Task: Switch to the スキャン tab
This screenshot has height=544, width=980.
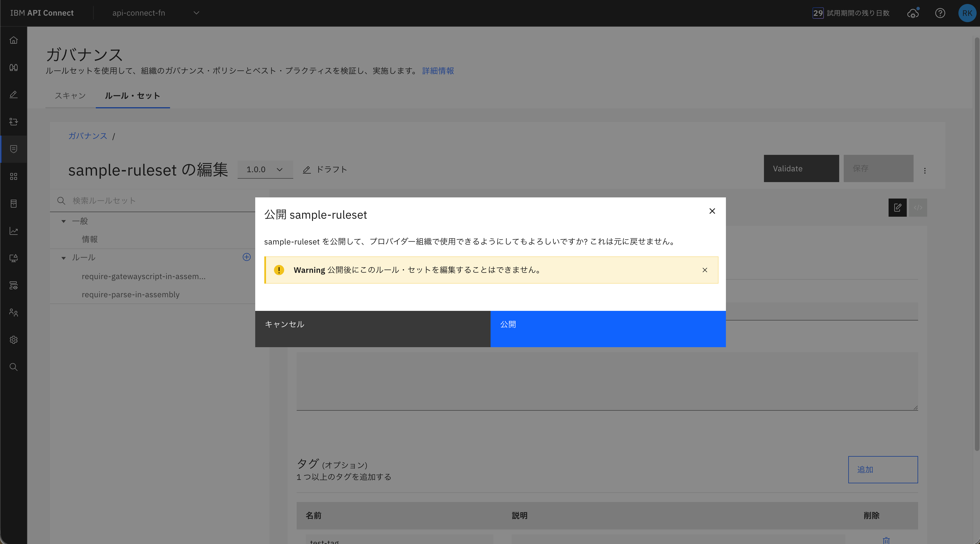Action: [x=70, y=96]
